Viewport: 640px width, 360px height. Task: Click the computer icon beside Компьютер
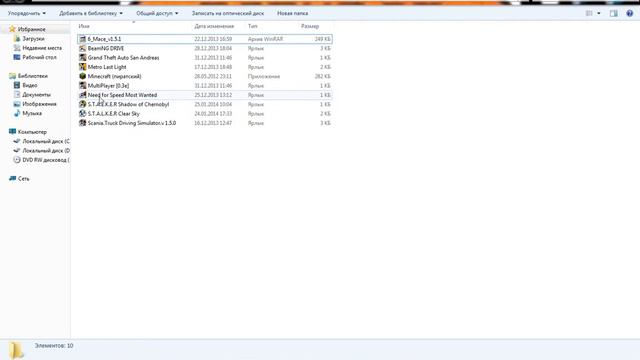point(12,132)
